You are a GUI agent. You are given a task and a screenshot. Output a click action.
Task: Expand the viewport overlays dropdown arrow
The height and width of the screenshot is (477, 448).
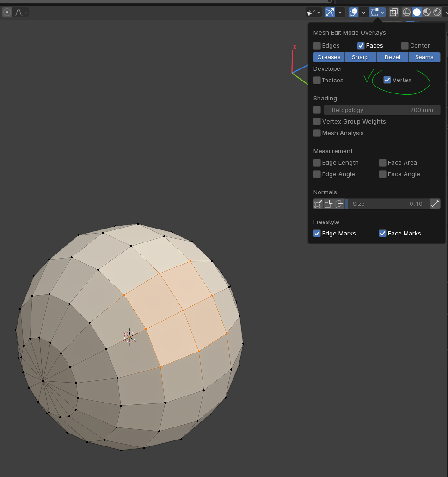tap(363, 12)
